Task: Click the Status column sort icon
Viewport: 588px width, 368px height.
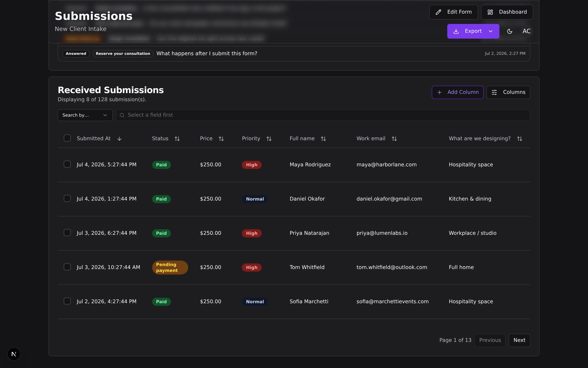Action: coord(177,139)
